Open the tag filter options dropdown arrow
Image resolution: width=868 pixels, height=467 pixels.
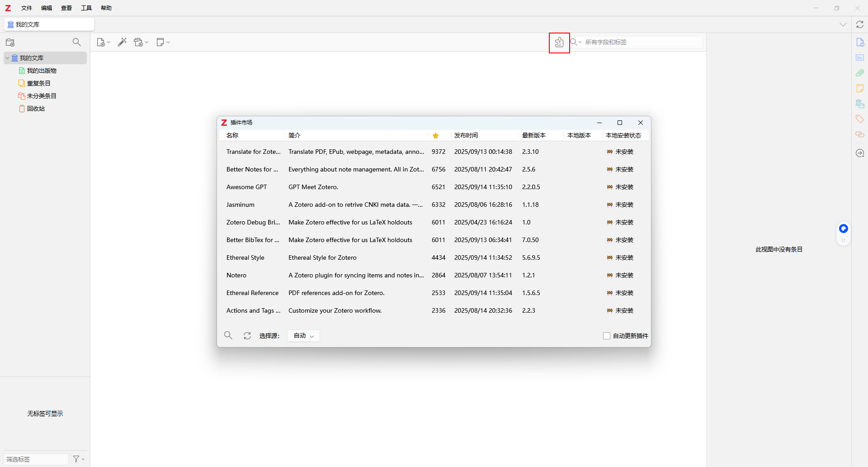[83, 459]
